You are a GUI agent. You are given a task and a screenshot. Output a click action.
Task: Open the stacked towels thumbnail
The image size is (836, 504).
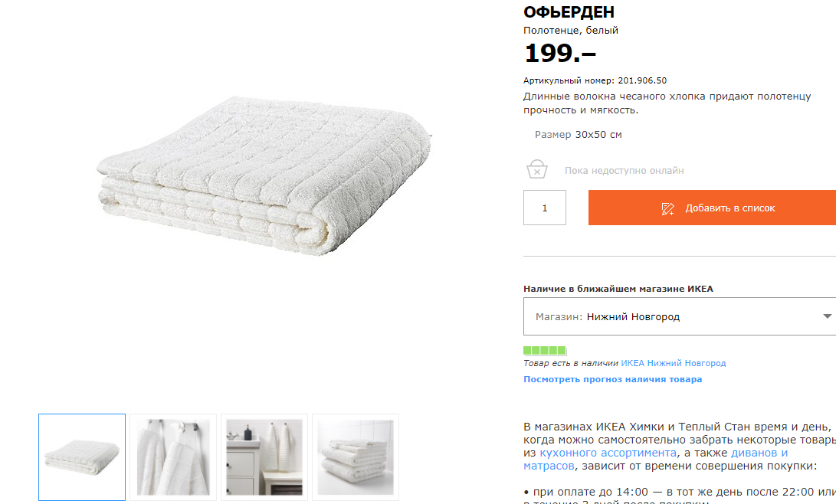point(356,457)
